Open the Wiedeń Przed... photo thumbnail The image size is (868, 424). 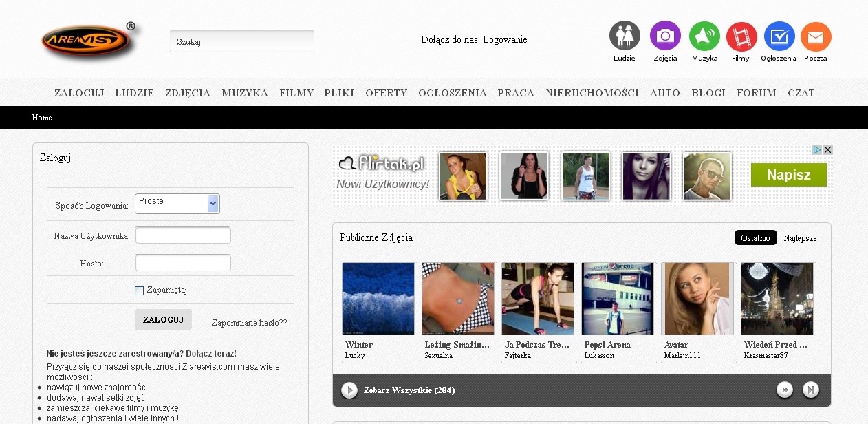[777, 299]
